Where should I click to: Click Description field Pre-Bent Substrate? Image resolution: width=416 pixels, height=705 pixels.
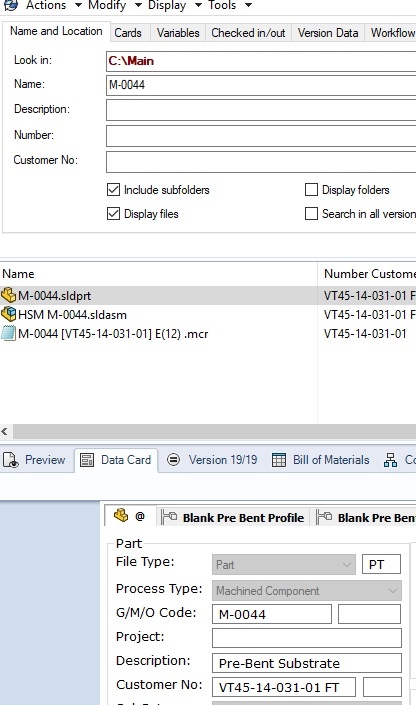pyautogui.click(x=307, y=663)
